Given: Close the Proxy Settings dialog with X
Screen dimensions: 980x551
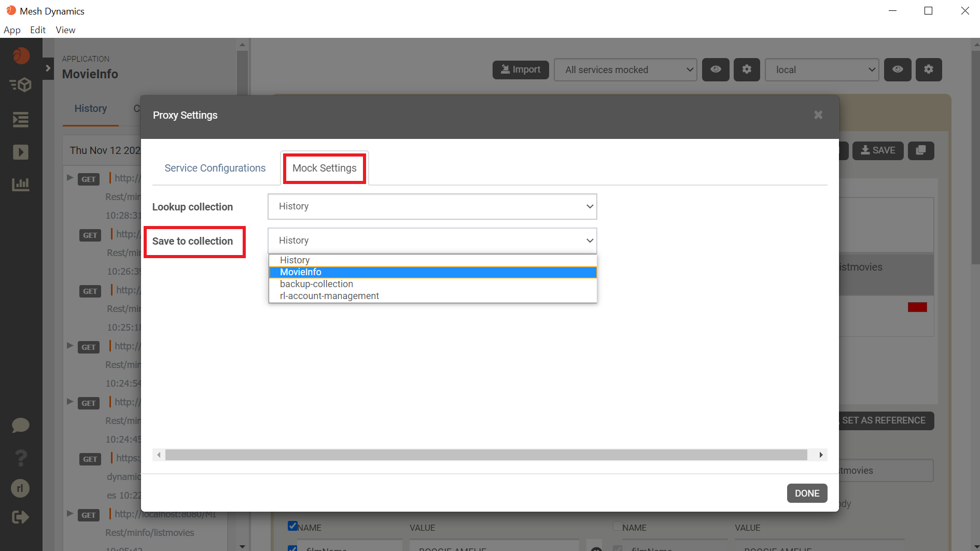Looking at the screenshot, I should coord(818,115).
